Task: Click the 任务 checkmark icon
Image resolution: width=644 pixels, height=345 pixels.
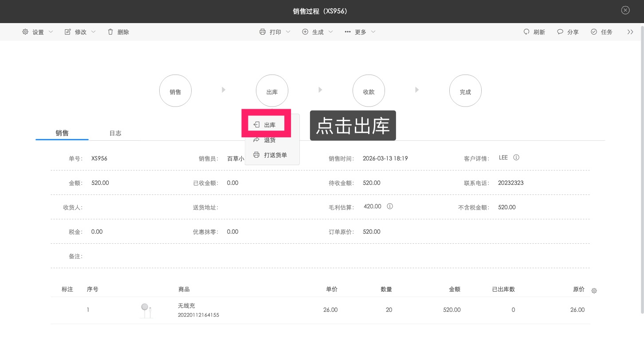Action: point(593,32)
